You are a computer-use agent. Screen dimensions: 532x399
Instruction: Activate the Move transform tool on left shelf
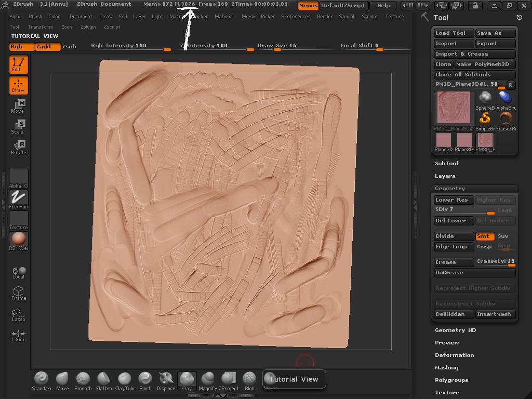coord(18,106)
